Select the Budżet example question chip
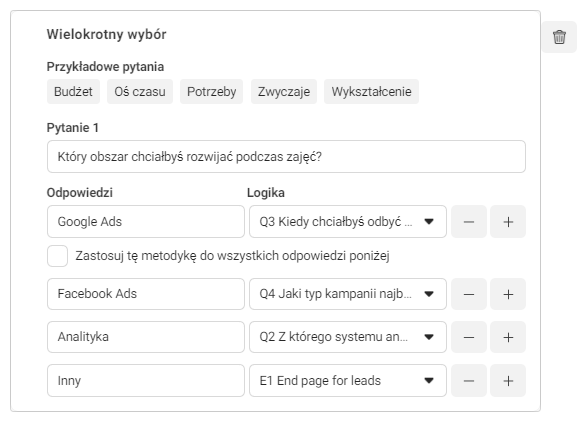Image resolution: width=584 pixels, height=422 pixels. [73, 92]
